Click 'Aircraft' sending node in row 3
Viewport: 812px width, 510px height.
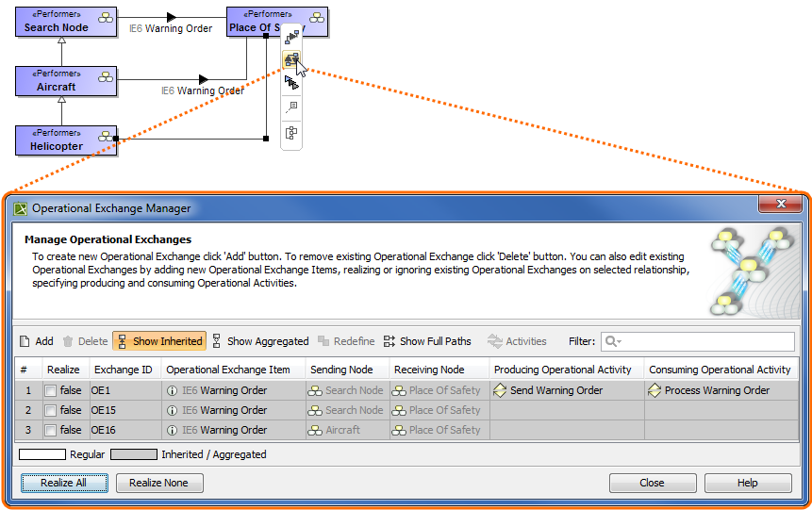point(347,430)
